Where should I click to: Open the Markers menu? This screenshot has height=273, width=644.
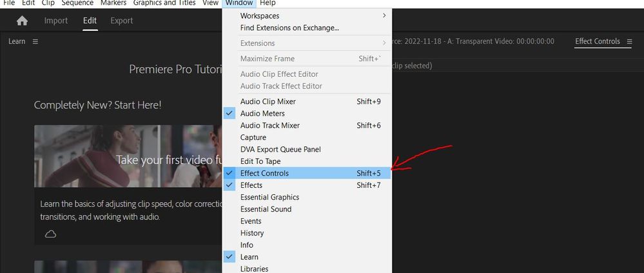pyautogui.click(x=113, y=3)
